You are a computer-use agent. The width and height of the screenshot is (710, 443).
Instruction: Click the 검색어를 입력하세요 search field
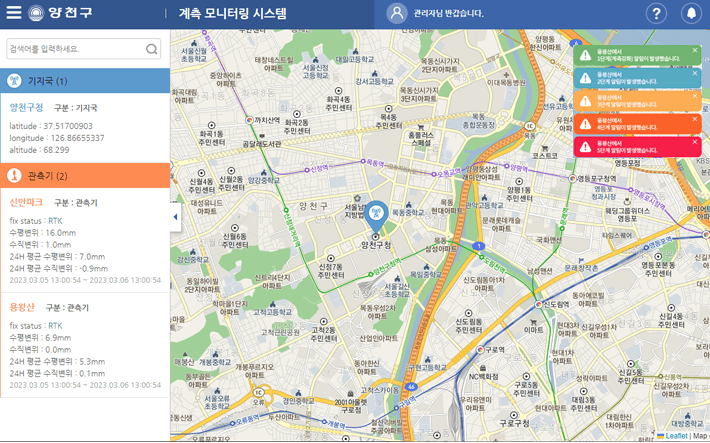coord(83,49)
